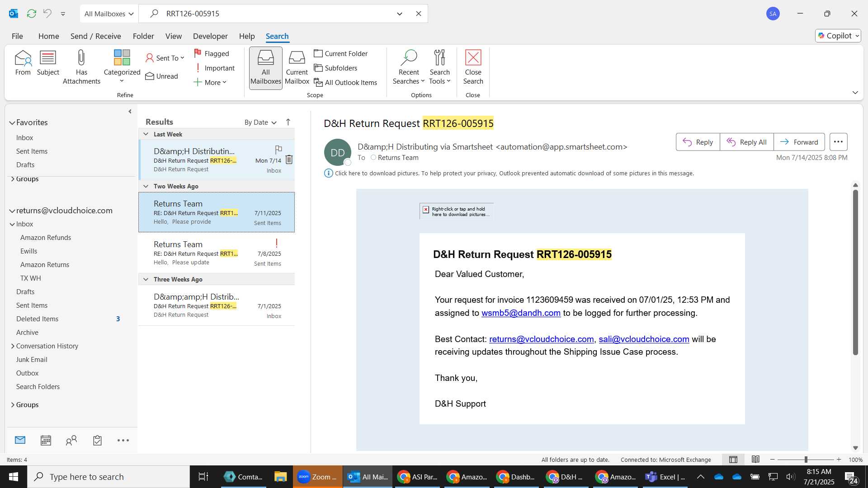Screen dimensions: 868x488
Task: Reverse sort direction arrow in Results
Action: click(288, 122)
